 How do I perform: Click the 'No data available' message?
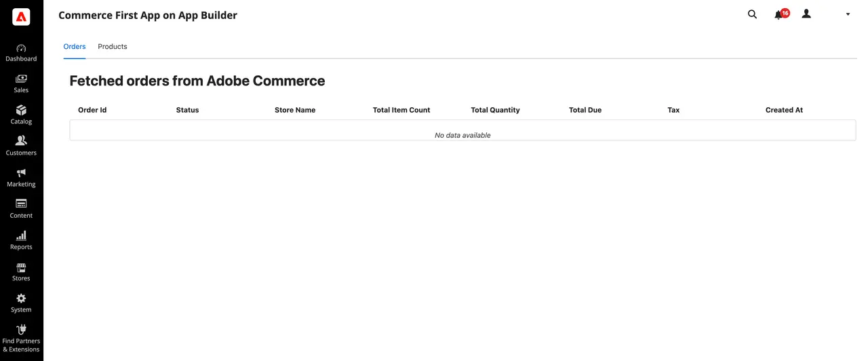pos(462,135)
